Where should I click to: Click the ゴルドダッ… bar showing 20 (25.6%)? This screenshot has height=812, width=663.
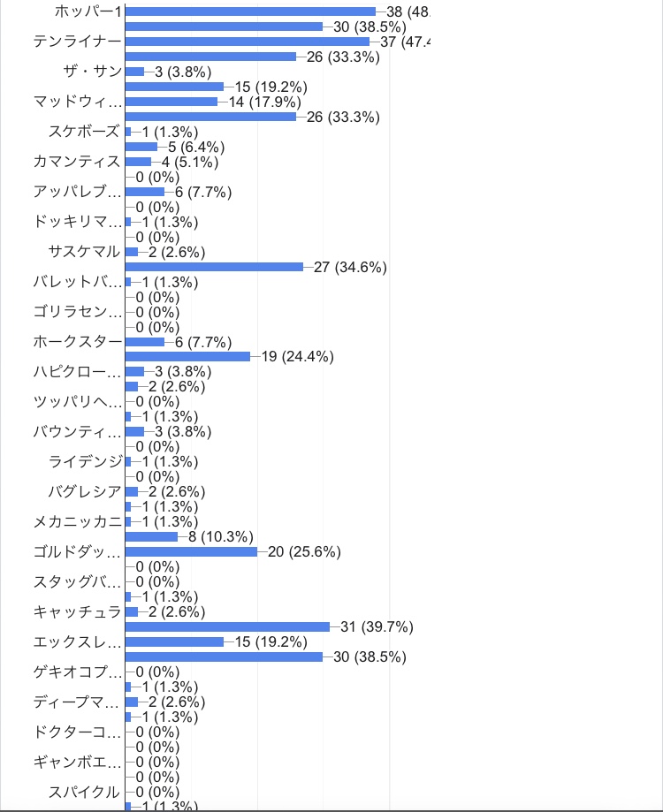pyautogui.click(x=191, y=551)
